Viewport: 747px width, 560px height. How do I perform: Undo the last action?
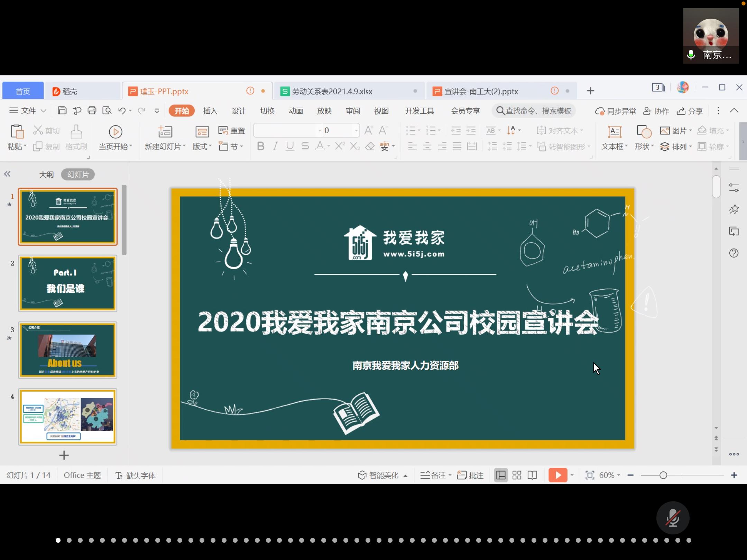click(122, 111)
